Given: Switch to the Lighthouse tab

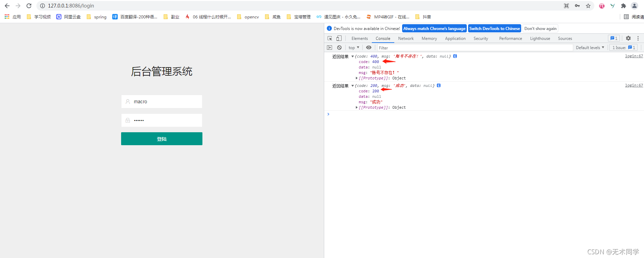Looking at the screenshot, I should [x=540, y=39].
